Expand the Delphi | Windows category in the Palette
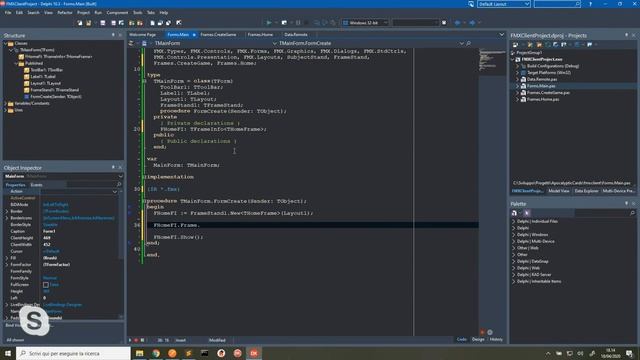Image resolution: width=640 pixels, height=360 pixels. (x=513, y=235)
